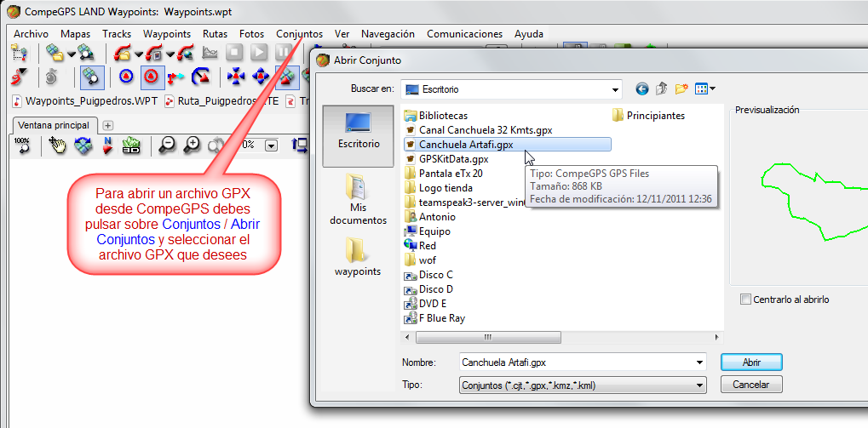
Task: Click the north orientation N icon
Action: [x=107, y=145]
